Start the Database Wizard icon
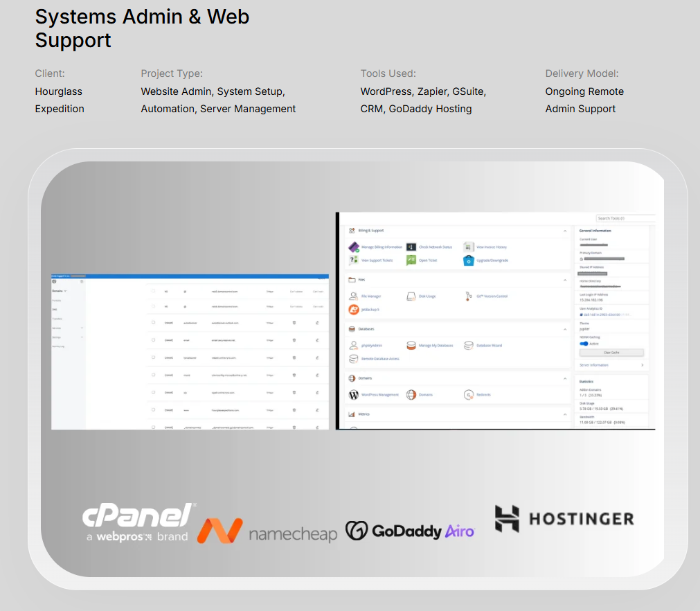 (x=468, y=345)
